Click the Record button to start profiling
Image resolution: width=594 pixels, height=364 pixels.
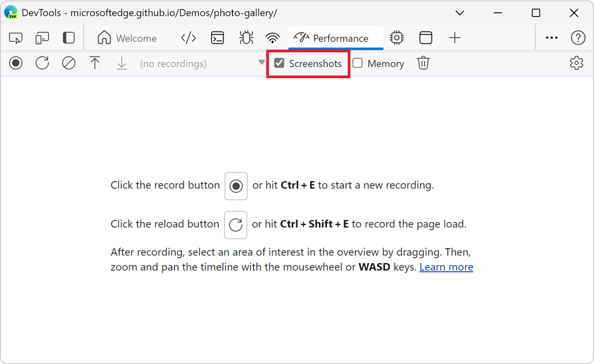pos(16,63)
